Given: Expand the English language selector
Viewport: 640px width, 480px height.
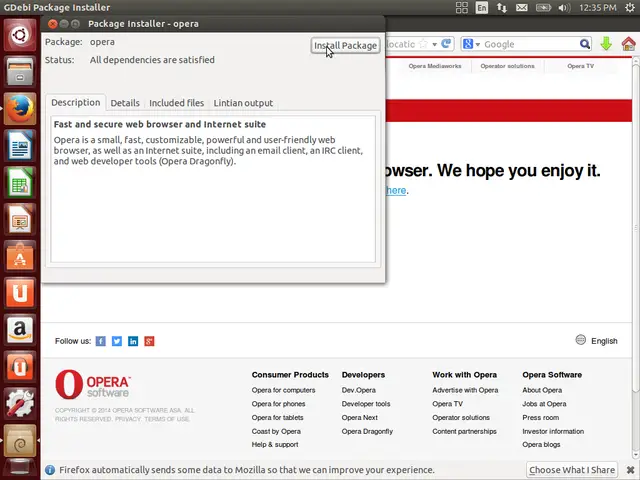Looking at the screenshot, I should pos(596,341).
